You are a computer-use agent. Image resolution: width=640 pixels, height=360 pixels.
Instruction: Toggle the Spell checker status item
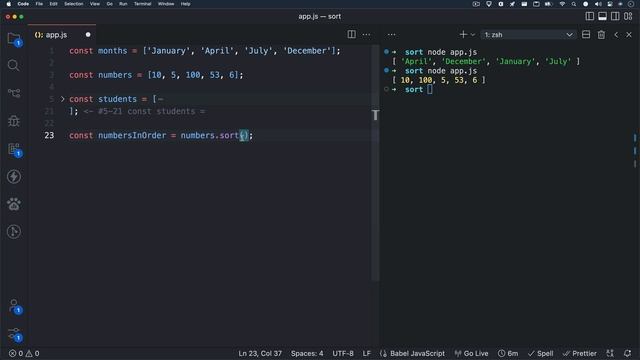pos(540,353)
